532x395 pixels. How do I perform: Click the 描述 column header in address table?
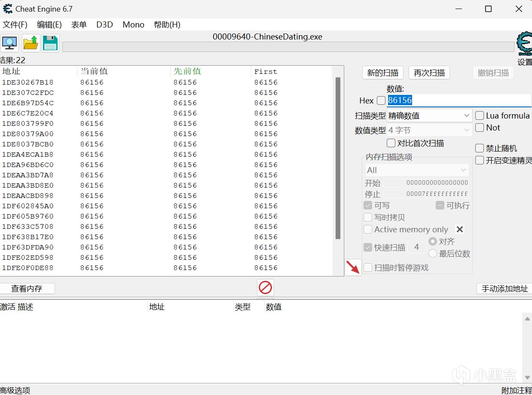[x=82, y=307]
